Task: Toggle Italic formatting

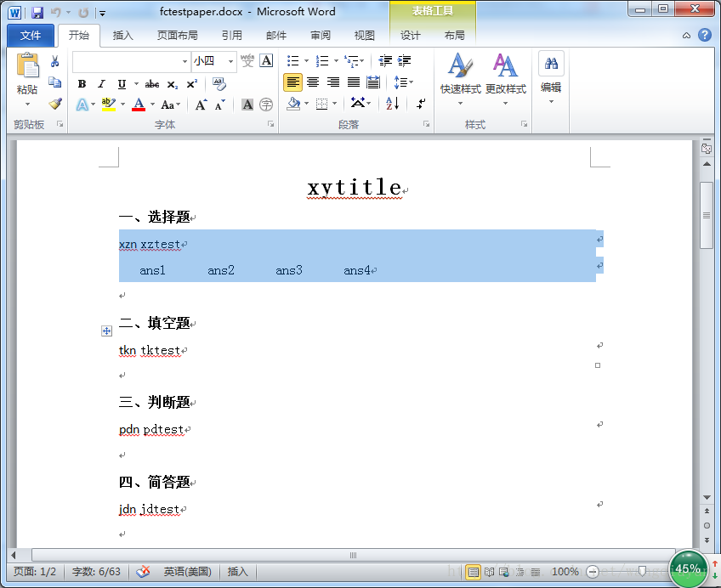Action: [102, 83]
